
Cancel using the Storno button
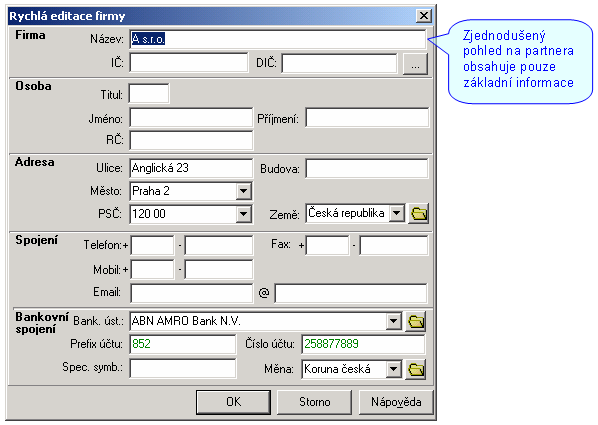click(314, 402)
